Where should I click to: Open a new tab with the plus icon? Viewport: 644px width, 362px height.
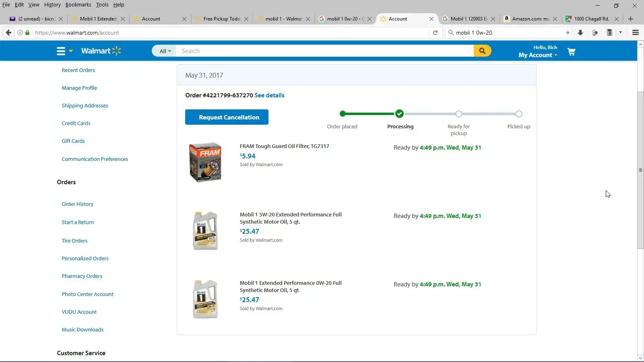click(x=631, y=19)
